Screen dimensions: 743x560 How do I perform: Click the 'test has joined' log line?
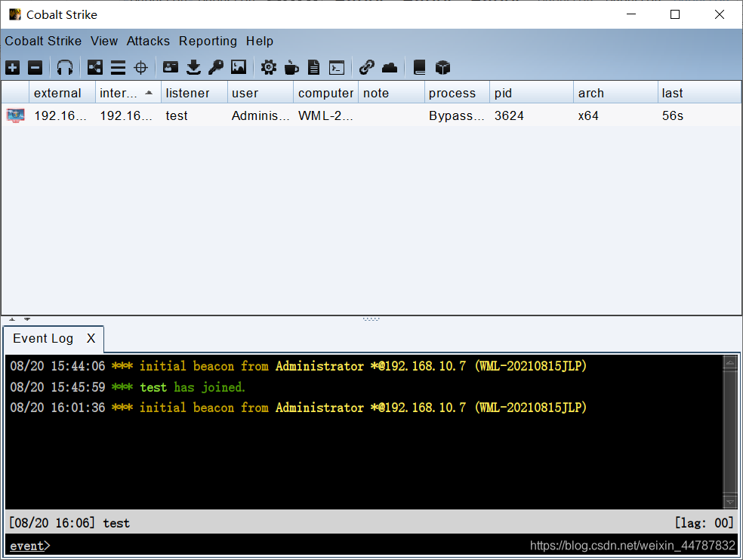coord(128,387)
